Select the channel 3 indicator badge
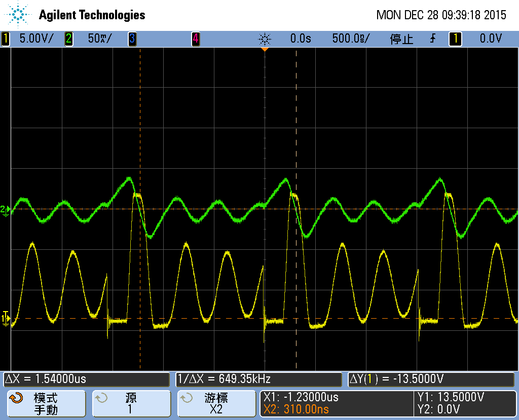The image size is (519, 420). coord(132,39)
